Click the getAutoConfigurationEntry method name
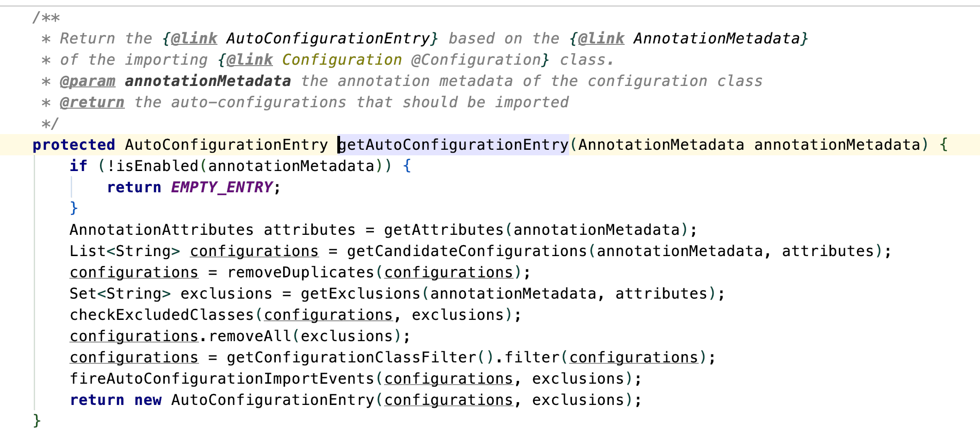Viewport: 980px width, 441px height. point(453,145)
